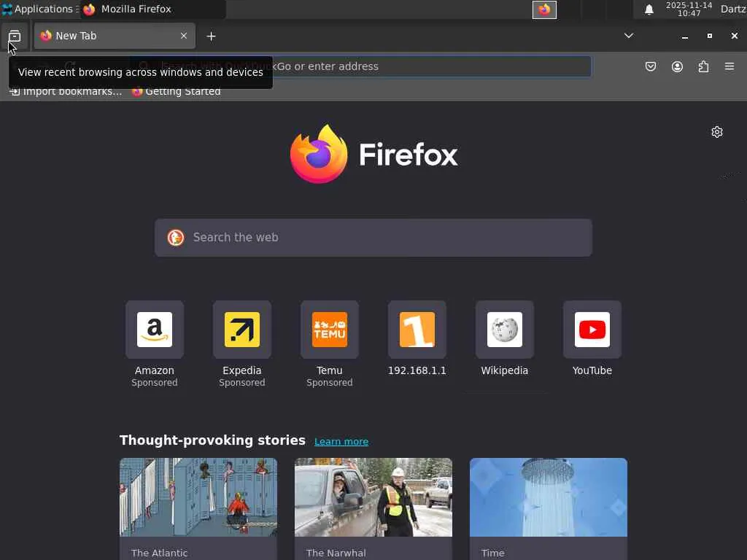Click DuckDuckGo icon in search box
747x560 pixels.
point(176,238)
